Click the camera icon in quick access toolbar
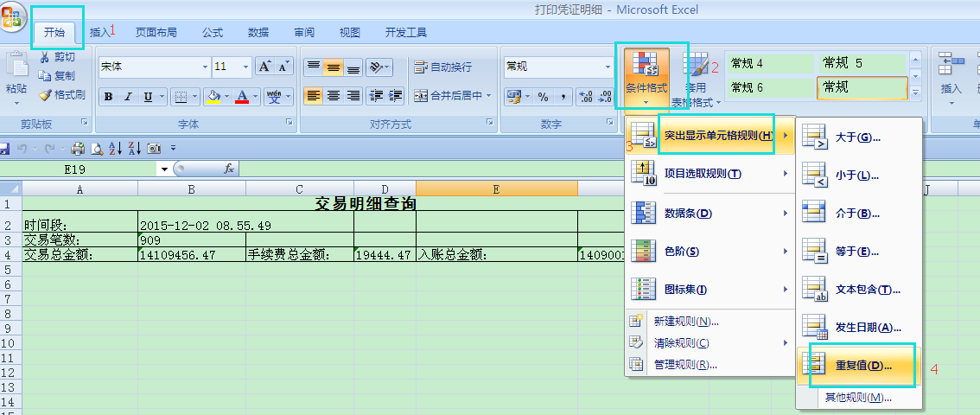The image size is (980, 415). click(154, 149)
